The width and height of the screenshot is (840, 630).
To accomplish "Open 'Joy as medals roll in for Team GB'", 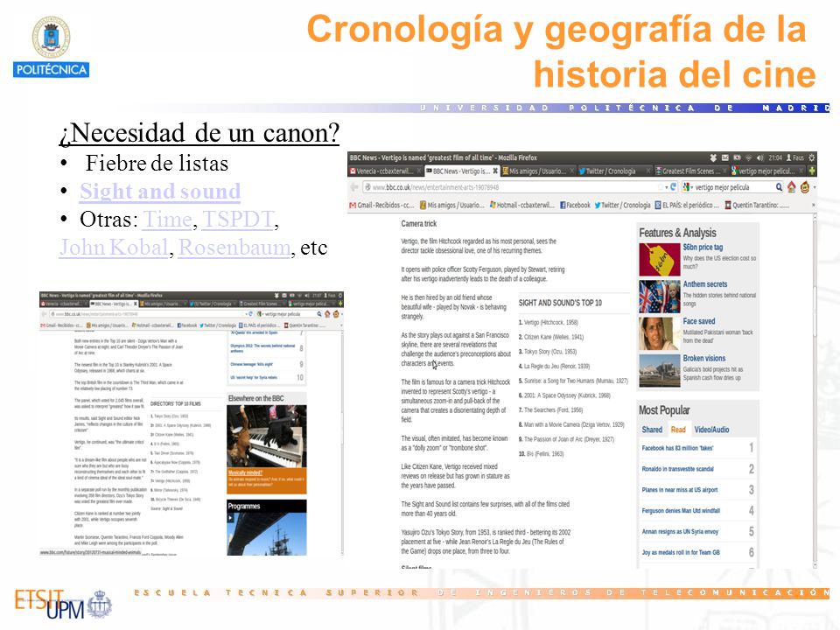I will (681, 552).
